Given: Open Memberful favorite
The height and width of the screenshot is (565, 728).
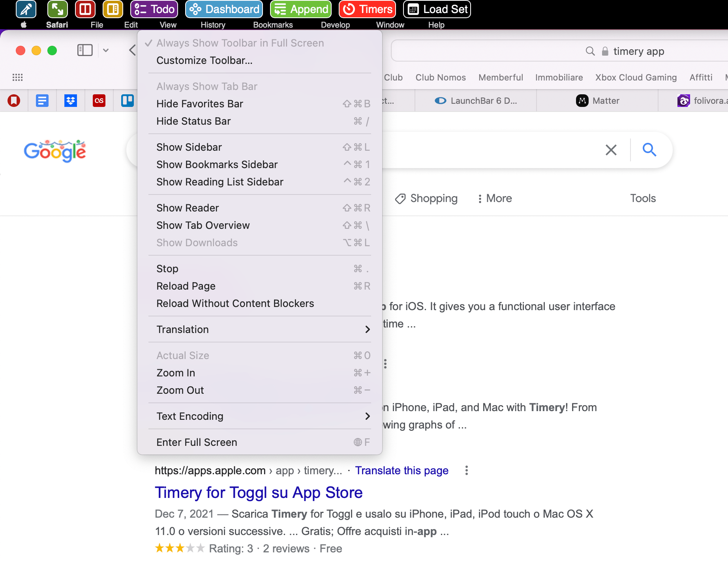Looking at the screenshot, I should tap(501, 77).
